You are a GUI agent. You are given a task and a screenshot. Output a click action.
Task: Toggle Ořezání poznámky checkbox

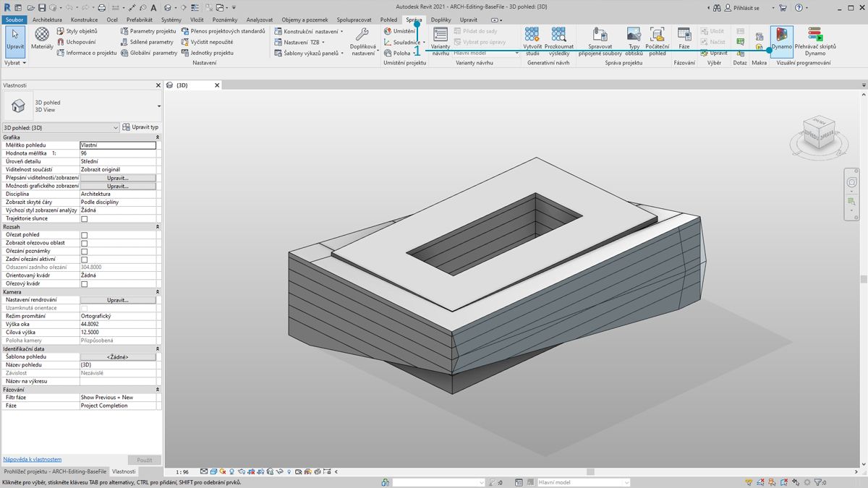[x=84, y=251]
